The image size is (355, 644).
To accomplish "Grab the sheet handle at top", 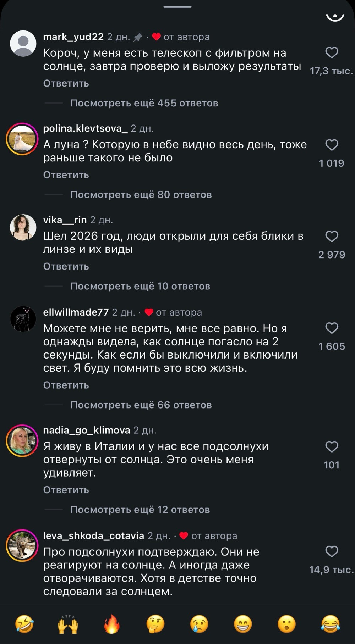I will point(177,7).
